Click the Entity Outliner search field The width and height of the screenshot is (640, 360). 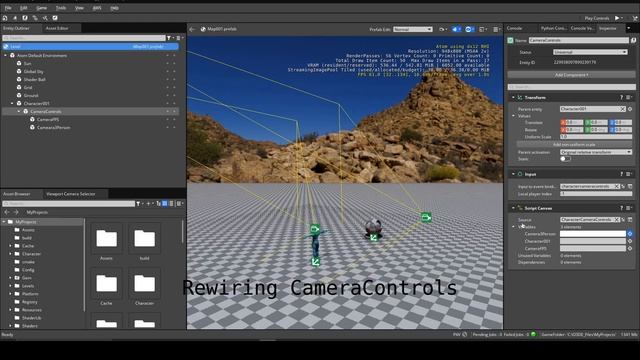coord(84,38)
